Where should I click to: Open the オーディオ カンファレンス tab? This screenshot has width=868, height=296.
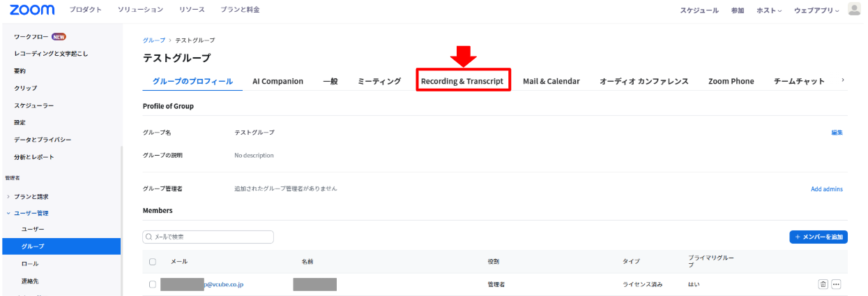pyautogui.click(x=644, y=81)
